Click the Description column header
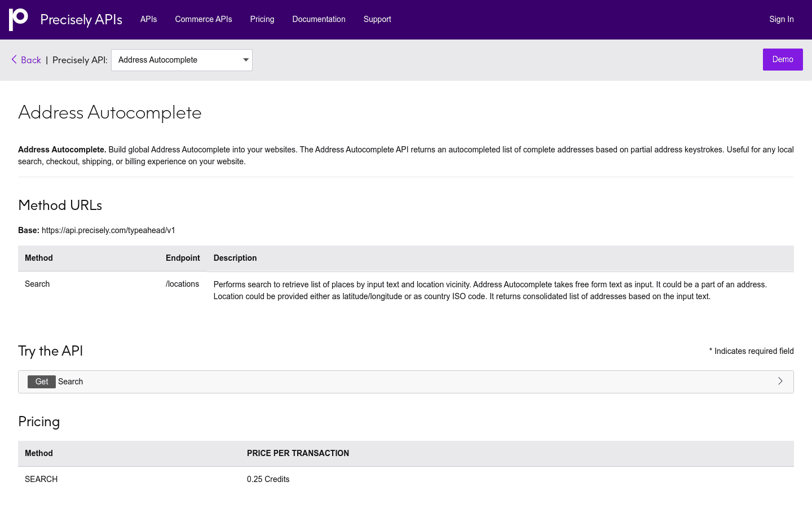This screenshot has height=508, width=812. point(235,258)
